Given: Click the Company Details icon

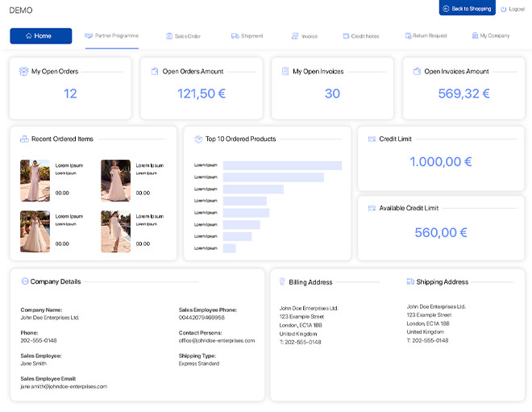Looking at the screenshot, I should (25, 281).
